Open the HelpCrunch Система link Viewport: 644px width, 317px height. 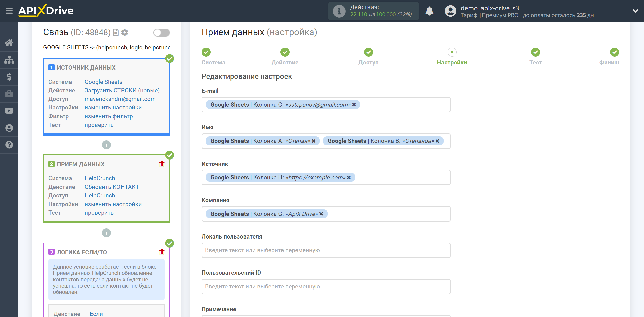(100, 178)
